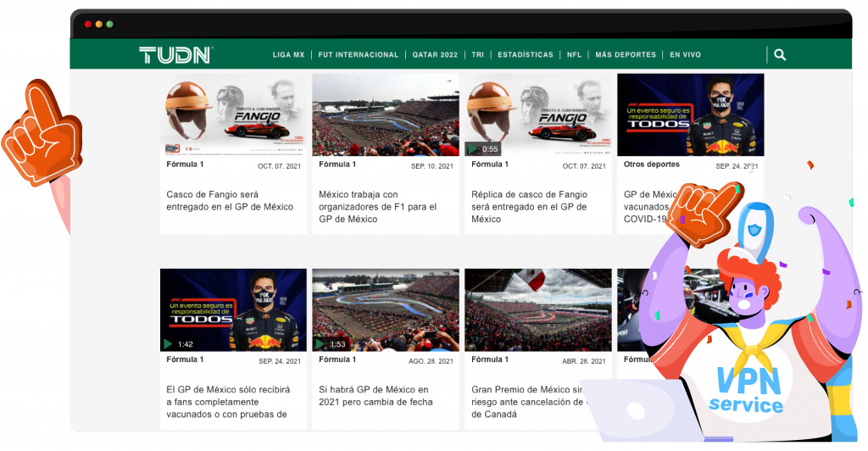Image resolution: width=868 pixels, height=451 pixels.
Task: Open the MÁS DEPORTES menu
Action: 626,55
